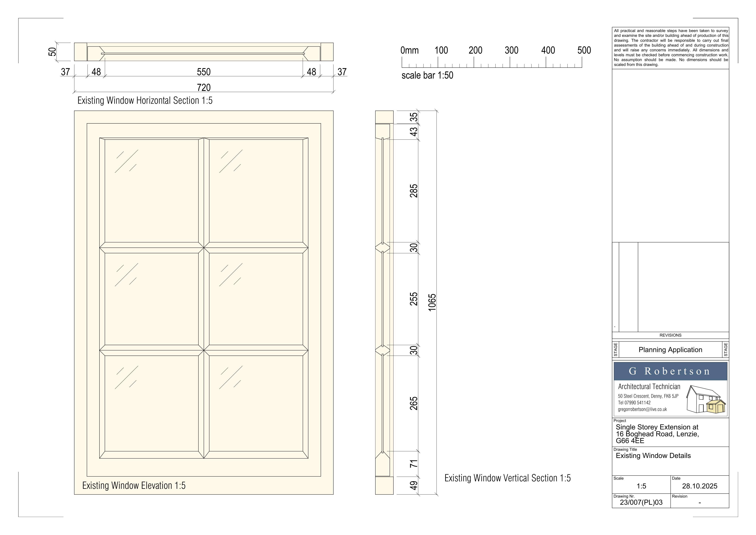Click the date value 28.10.2025
756x535 pixels.
[699, 486]
